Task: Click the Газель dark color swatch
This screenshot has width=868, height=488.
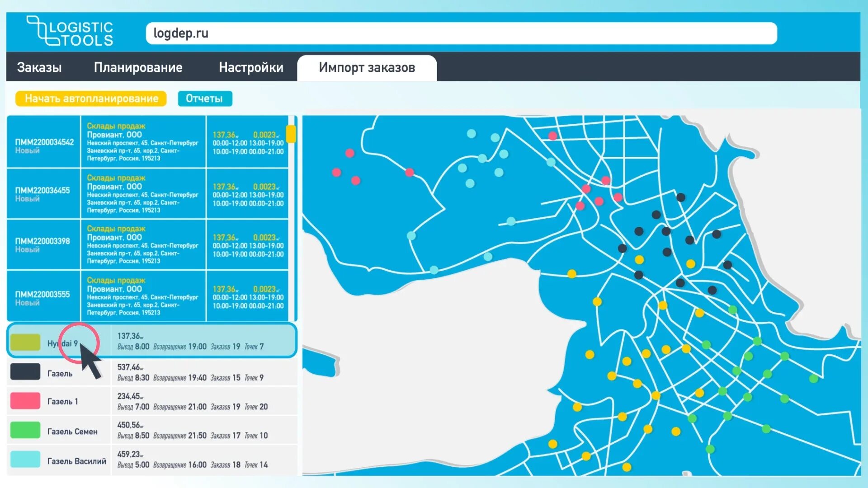Action: click(25, 371)
